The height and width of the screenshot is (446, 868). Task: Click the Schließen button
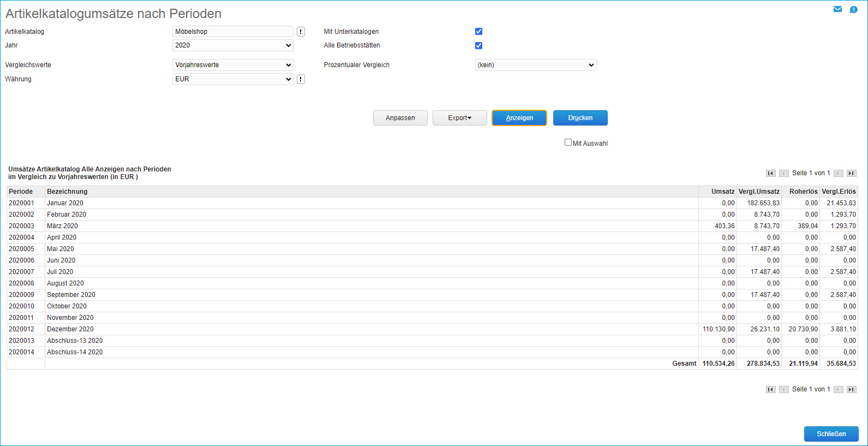click(x=831, y=434)
